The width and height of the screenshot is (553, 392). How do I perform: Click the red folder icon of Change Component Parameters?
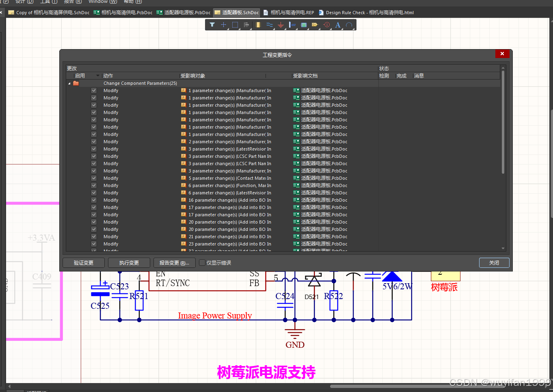pyautogui.click(x=76, y=83)
